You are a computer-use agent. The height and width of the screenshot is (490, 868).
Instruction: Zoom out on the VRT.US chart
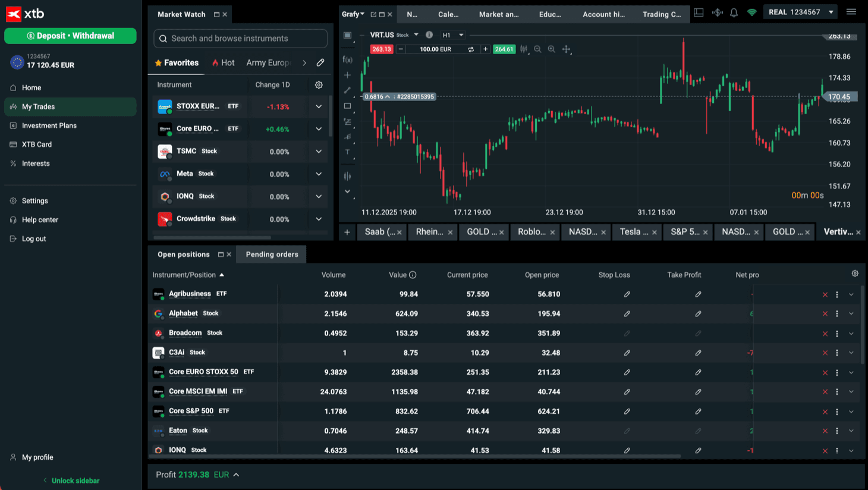click(x=537, y=49)
